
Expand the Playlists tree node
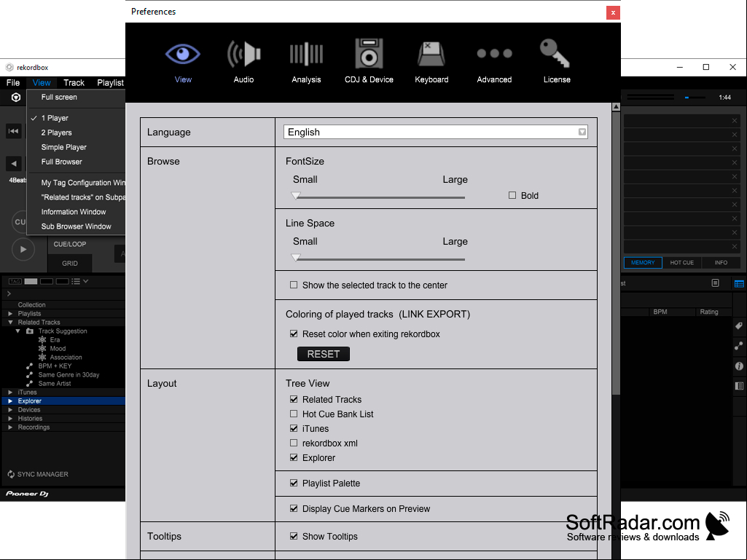click(x=10, y=313)
